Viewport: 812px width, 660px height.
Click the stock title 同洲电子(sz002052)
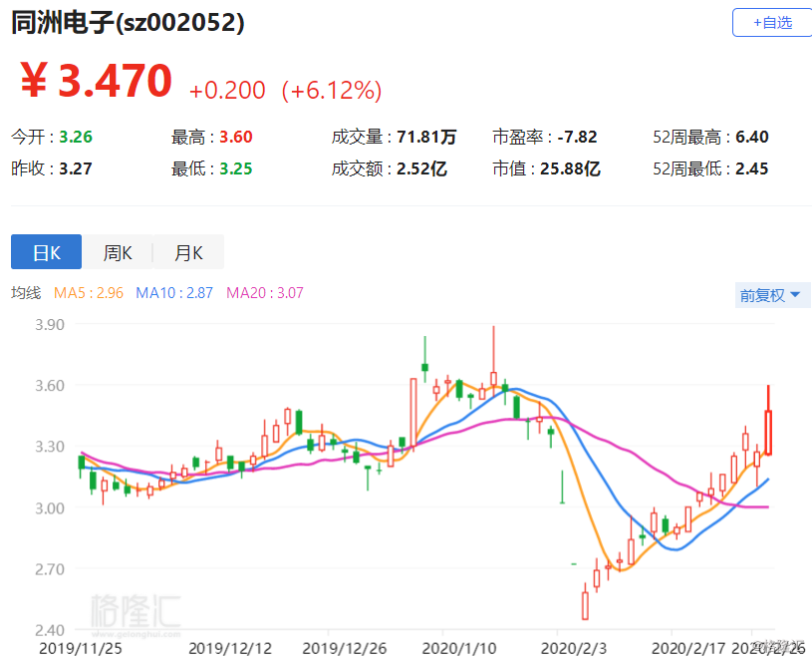coord(128,22)
